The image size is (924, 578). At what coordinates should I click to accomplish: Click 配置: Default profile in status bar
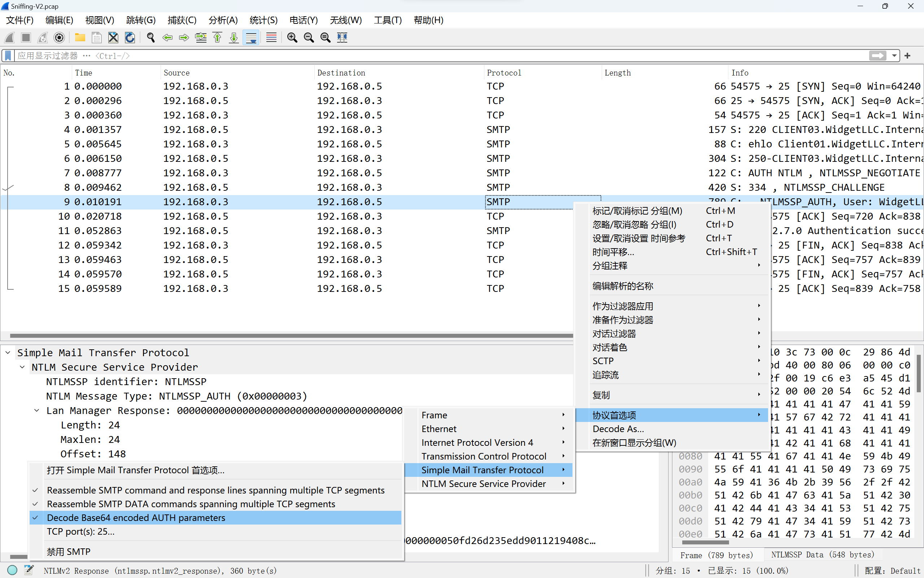[892, 571]
